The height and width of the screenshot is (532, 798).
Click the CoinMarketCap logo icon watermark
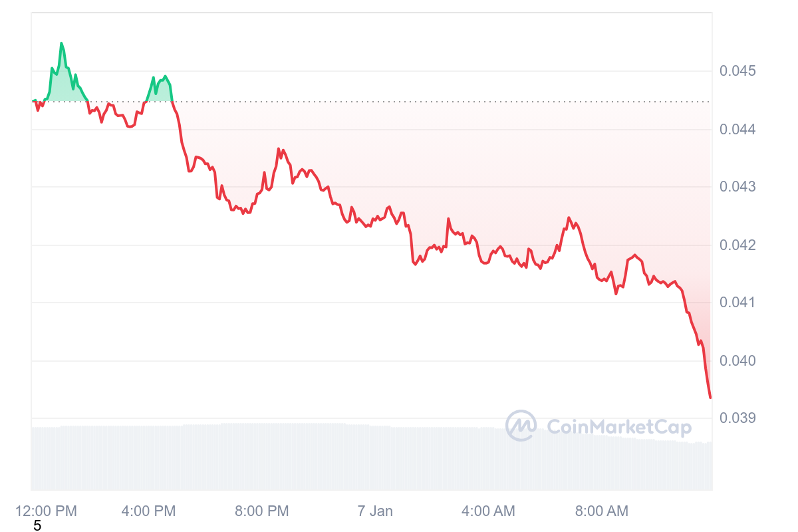[x=521, y=426]
